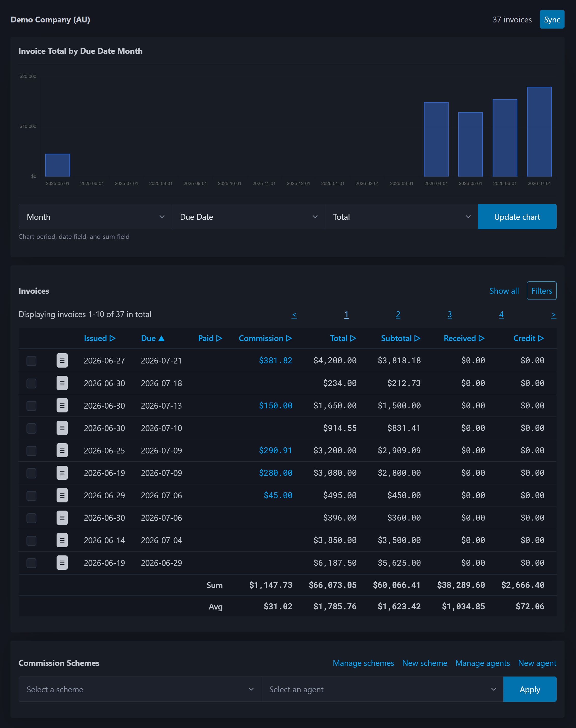Check the $3,200.00 invoice row

tap(31, 451)
